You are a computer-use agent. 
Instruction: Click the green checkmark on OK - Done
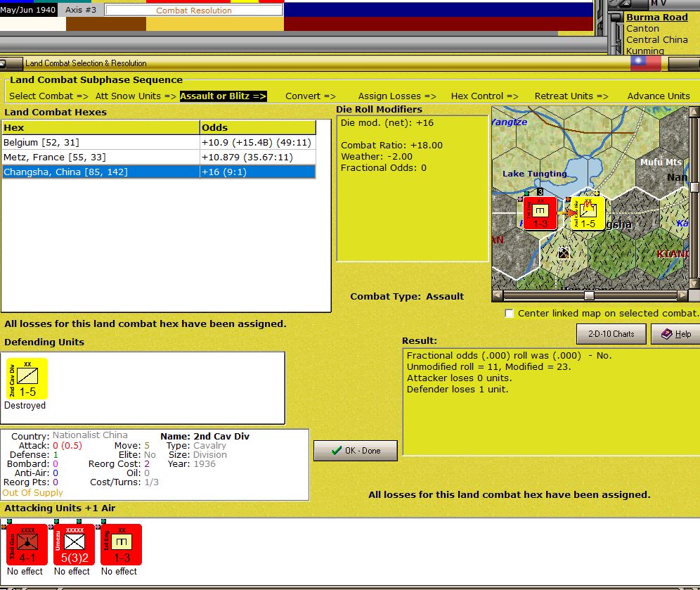tap(337, 451)
